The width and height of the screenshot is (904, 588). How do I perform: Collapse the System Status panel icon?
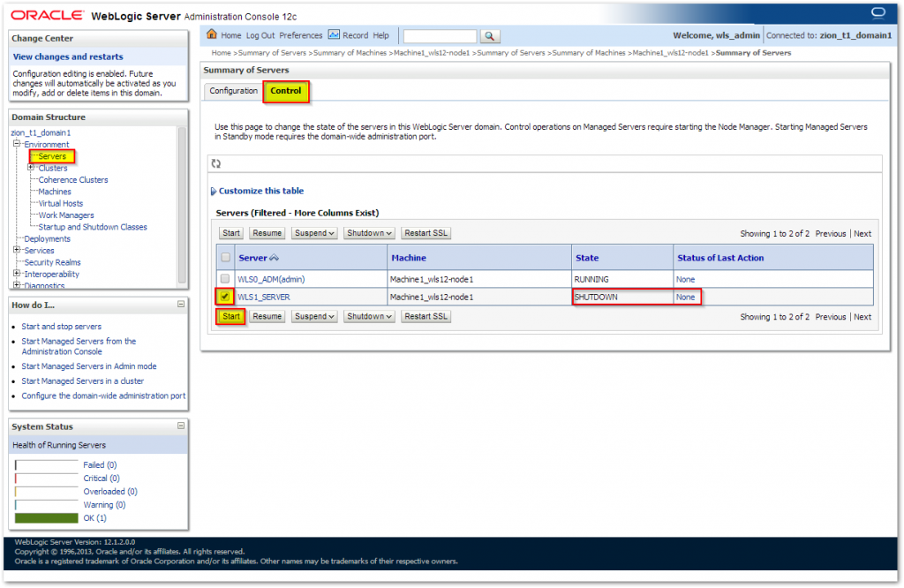click(x=180, y=426)
